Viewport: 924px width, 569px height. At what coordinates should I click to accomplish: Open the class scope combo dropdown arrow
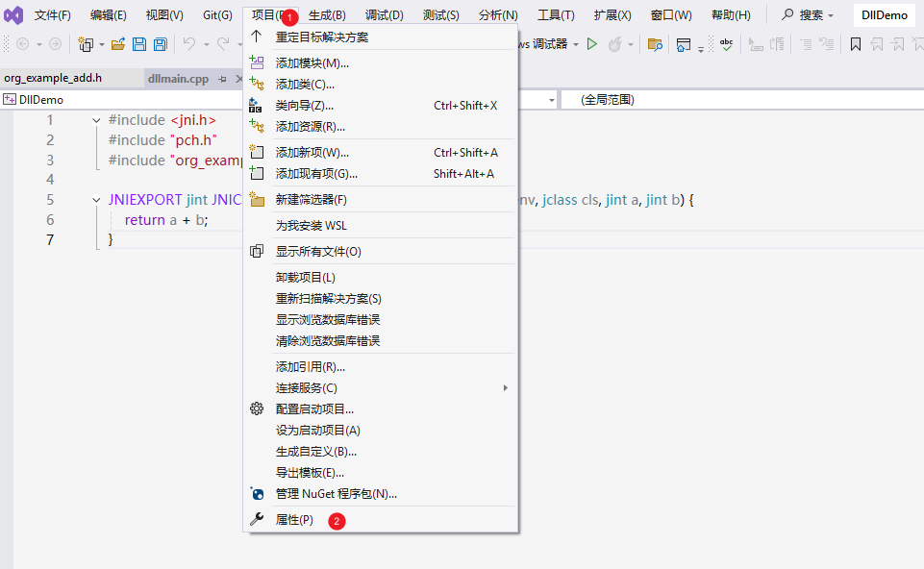click(x=552, y=100)
